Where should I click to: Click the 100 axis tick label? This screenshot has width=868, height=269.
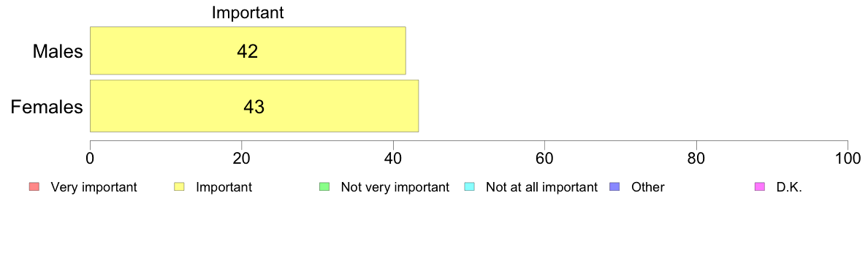[848, 158]
